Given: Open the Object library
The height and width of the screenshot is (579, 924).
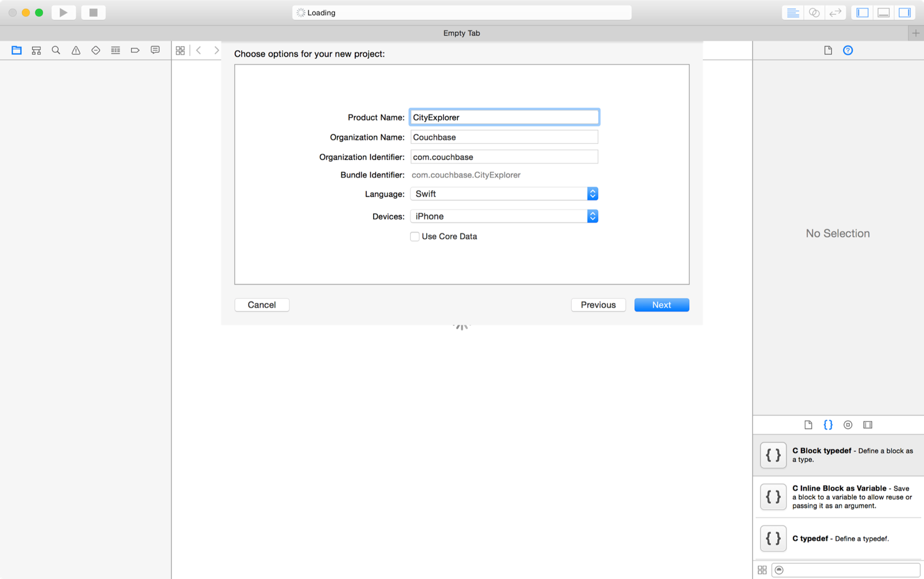Looking at the screenshot, I should (x=848, y=425).
